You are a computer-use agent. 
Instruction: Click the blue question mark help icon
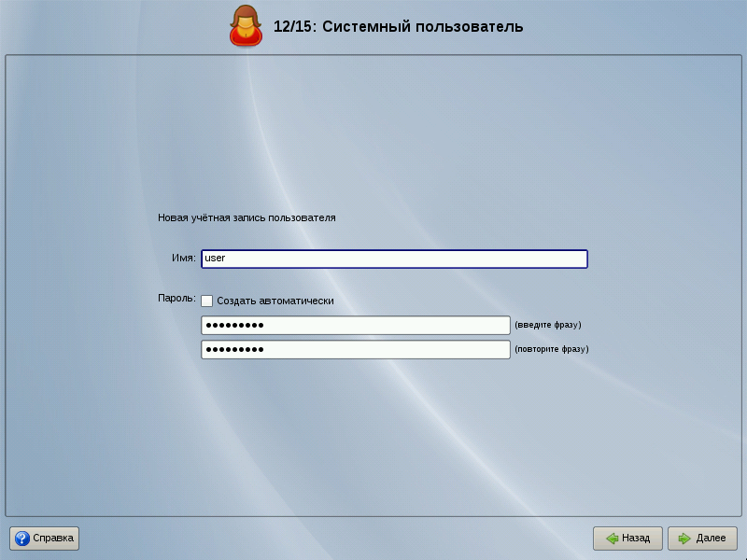[x=21, y=539]
